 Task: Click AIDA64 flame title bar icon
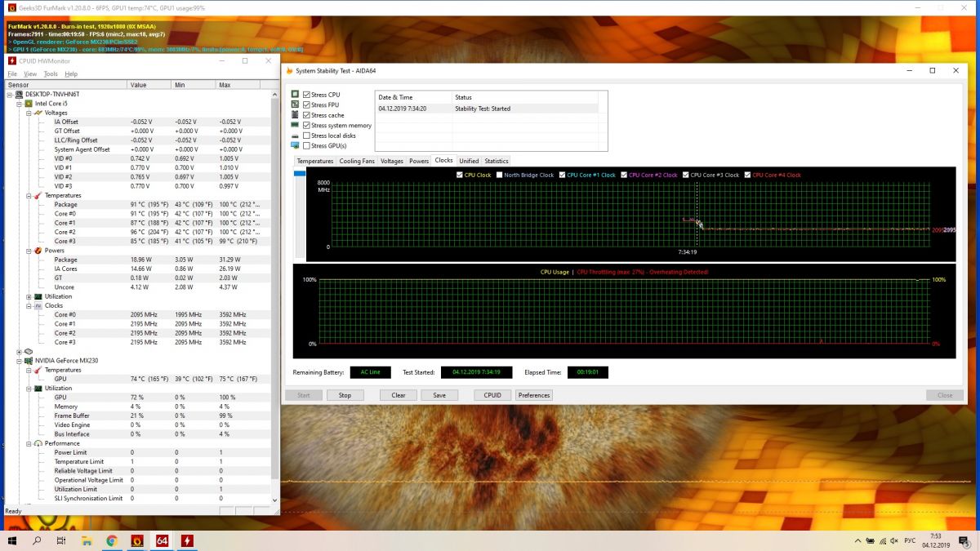(289, 71)
